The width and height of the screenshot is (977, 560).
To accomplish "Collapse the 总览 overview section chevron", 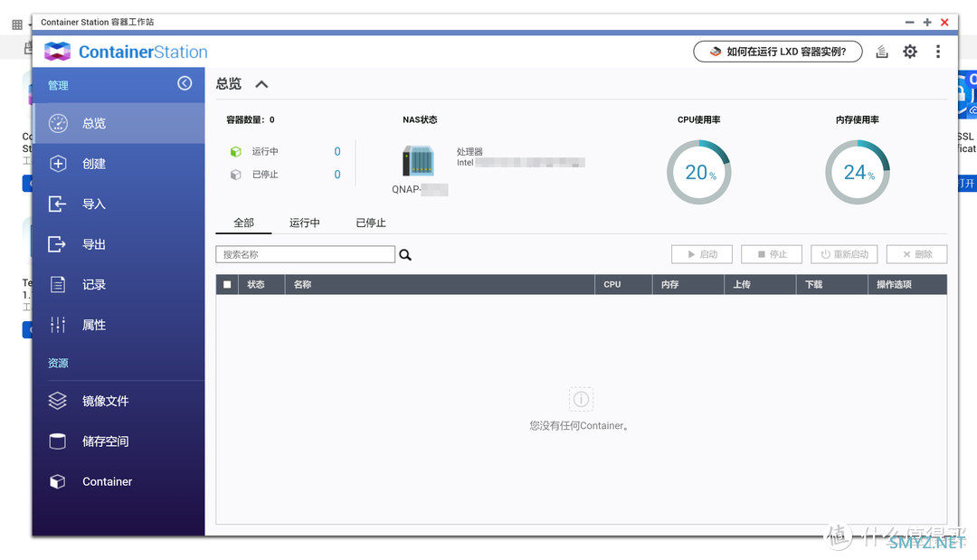I will pos(261,84).
